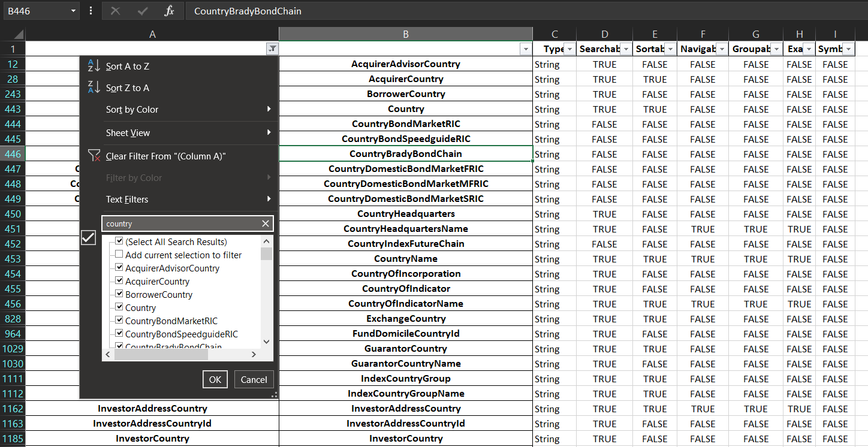Select column I header

pos(835,34)
